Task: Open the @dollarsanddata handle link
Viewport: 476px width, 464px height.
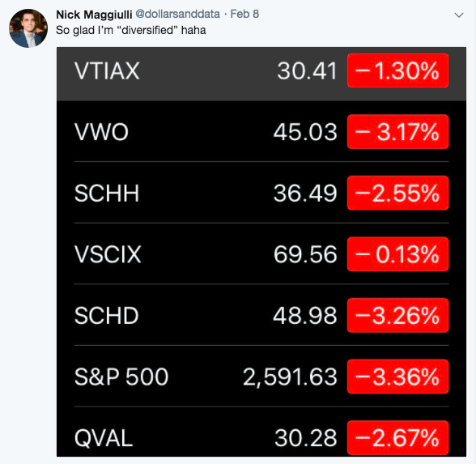Action: pyautogui.click(x=177, y=14)
